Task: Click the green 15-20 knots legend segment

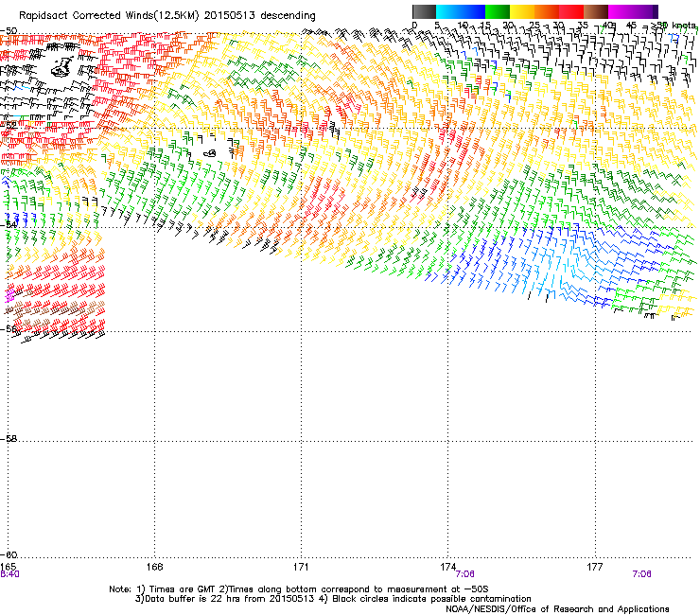Action: (x=498, y=11)
